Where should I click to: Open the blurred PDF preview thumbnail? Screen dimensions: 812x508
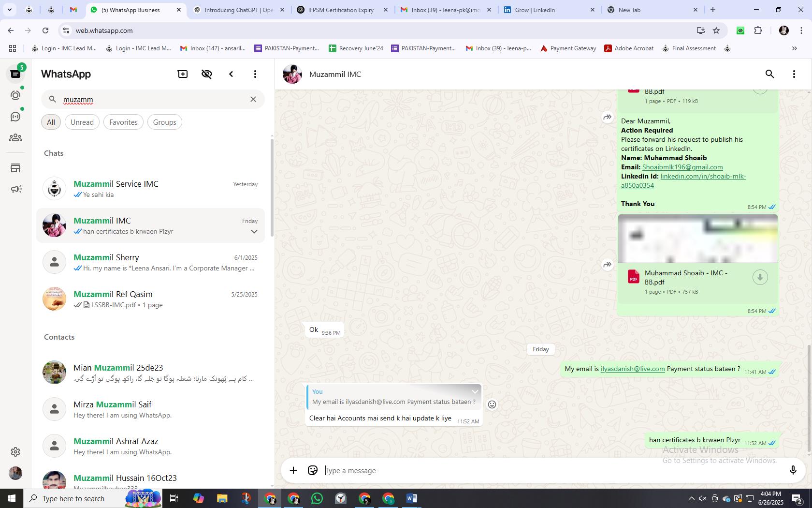coord(698,239)
